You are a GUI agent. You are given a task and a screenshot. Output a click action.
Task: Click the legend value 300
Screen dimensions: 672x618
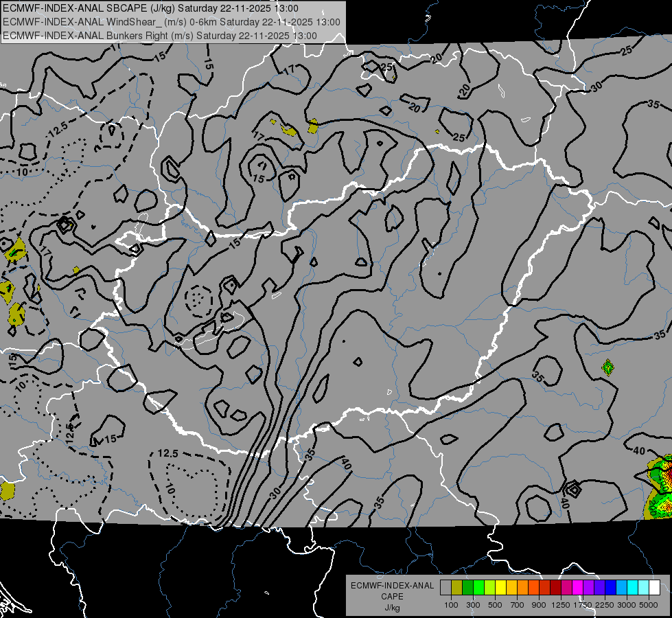[473, 605]
